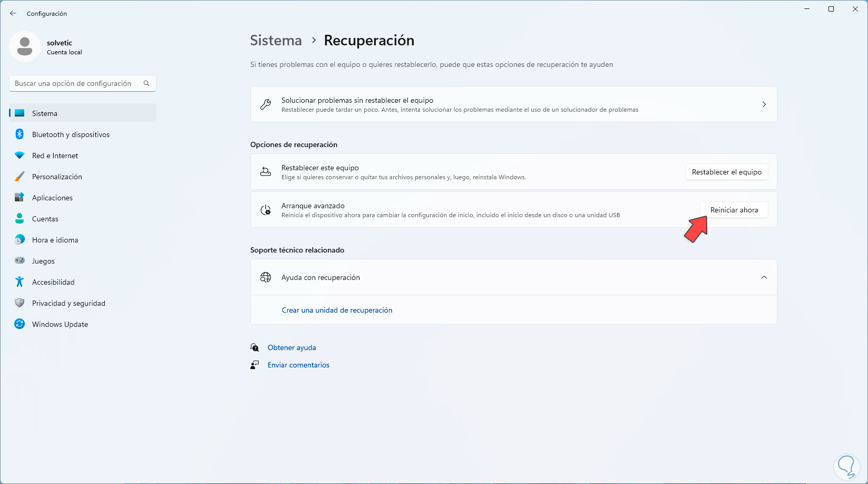Open Solucionar problemas chevron arrow
This screenshot has height=484, width=868.
click(764, 104)
